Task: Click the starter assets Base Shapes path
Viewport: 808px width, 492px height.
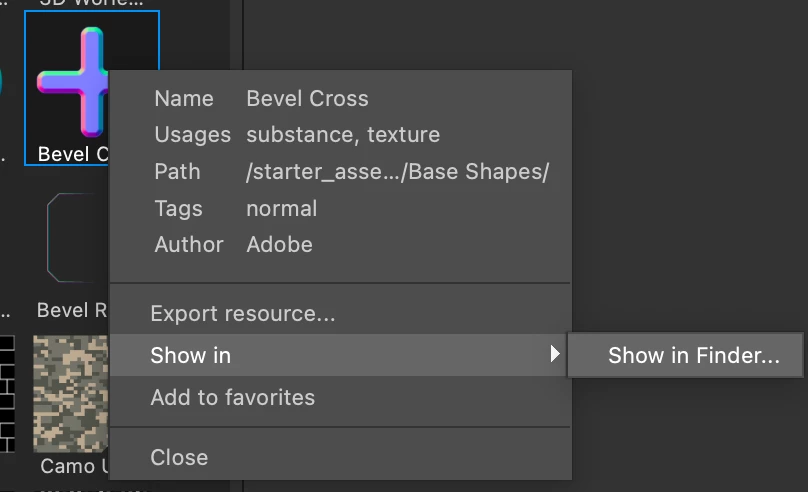Action: (x=397, y=172)
